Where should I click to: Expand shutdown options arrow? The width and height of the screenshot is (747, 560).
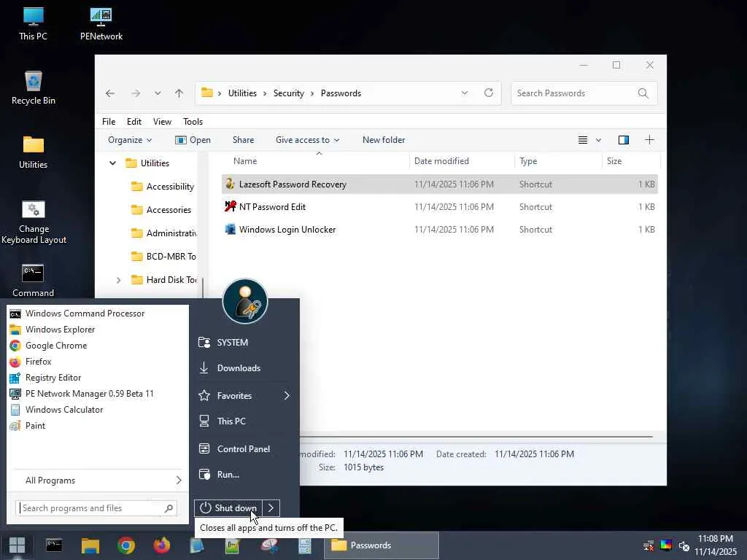point(271,508)
